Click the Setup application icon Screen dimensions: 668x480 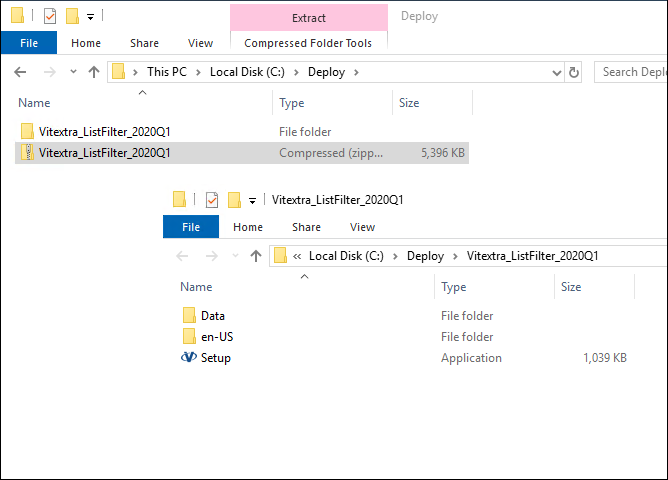point(189,357)
